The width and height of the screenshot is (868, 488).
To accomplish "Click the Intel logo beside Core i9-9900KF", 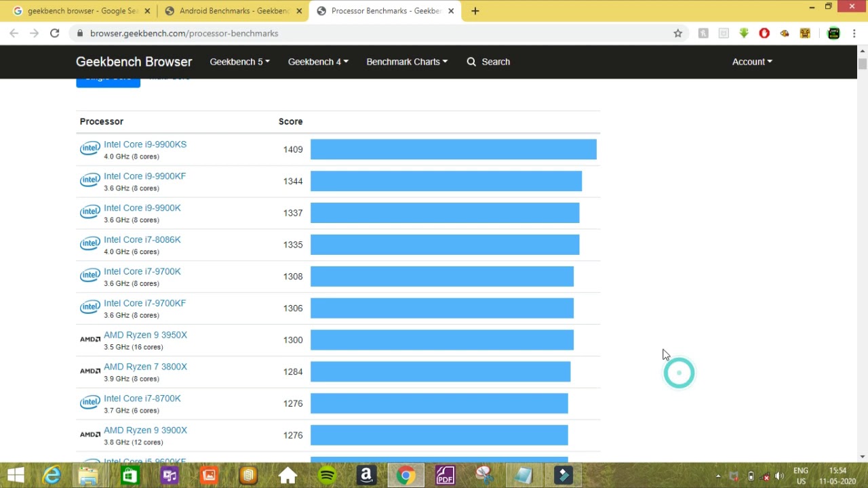I will tap(90, 180).
